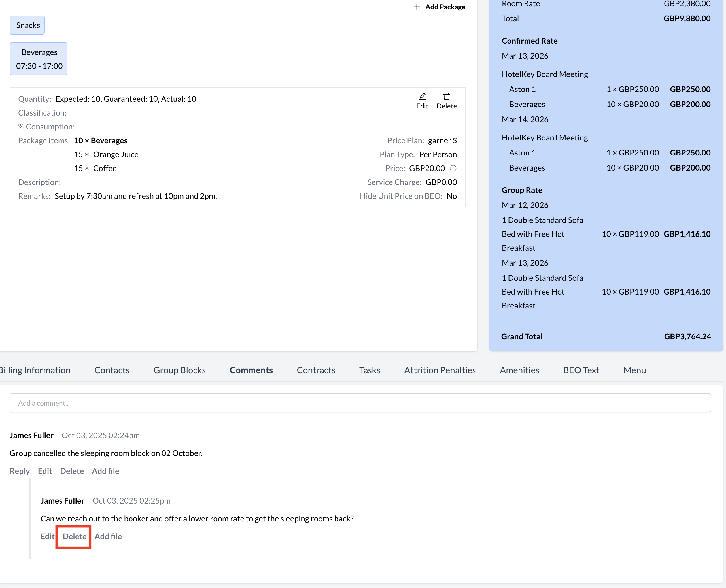Reply to the cancelled room block comment

[x=20, y=471]
